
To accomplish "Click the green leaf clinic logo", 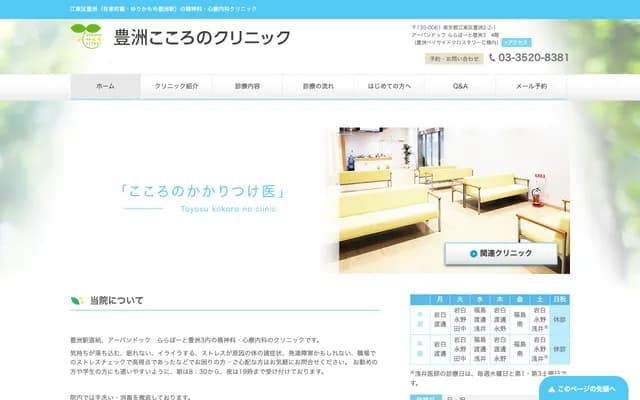I will tap(87, 36).
